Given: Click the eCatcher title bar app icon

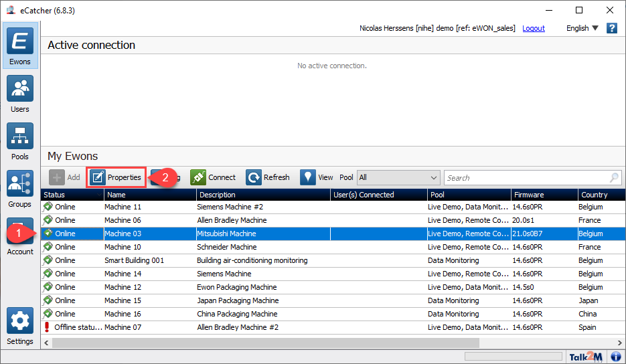Looking at the screenshot, I should point(11,10).
